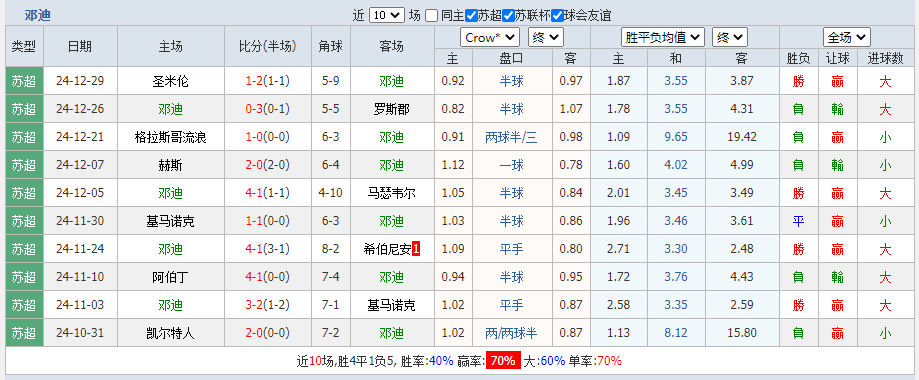The width and height of the screenshot is (919, 380).
Task: Click the 盘口 column header
Action: click(512, 58)
